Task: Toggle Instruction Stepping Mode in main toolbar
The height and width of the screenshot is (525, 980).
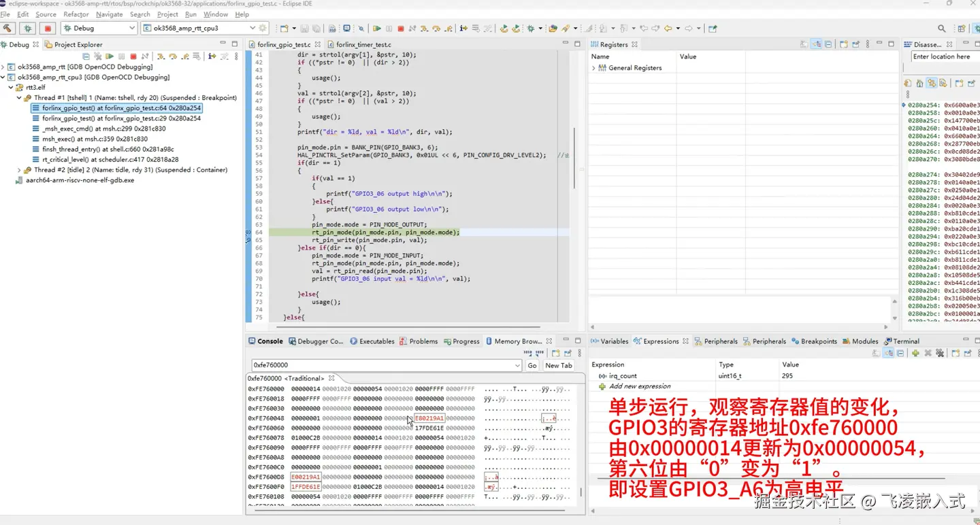Action: coord(463,29)
